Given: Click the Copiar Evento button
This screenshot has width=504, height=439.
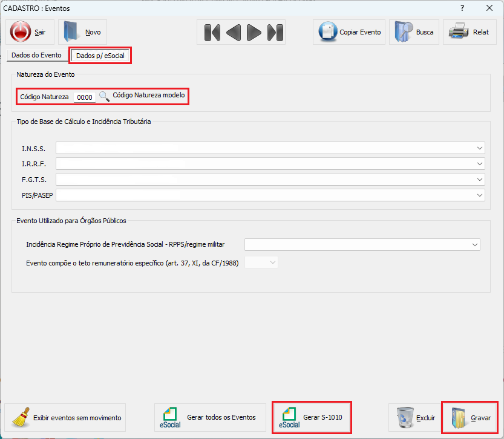Looking at the screenshot, I should [x=350, y=32].
